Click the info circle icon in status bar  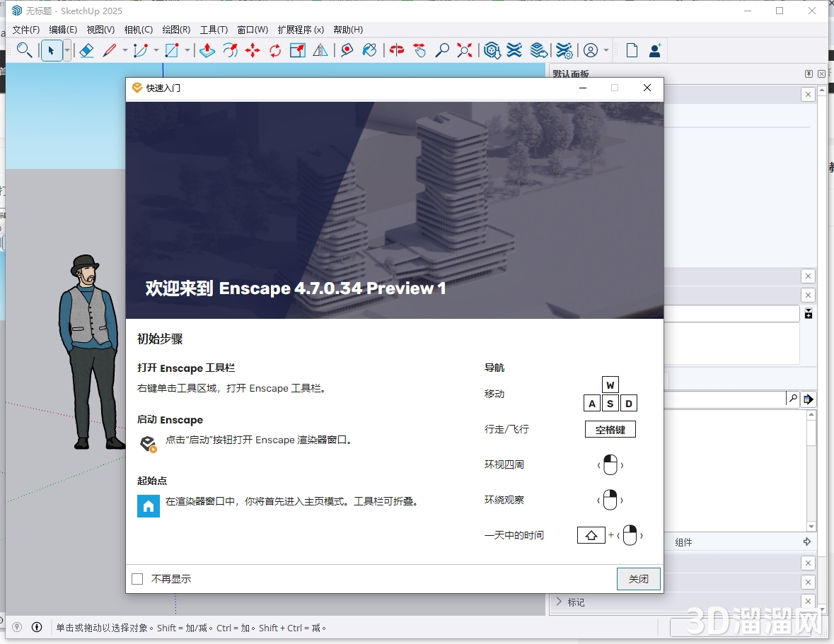click(37, 628)
